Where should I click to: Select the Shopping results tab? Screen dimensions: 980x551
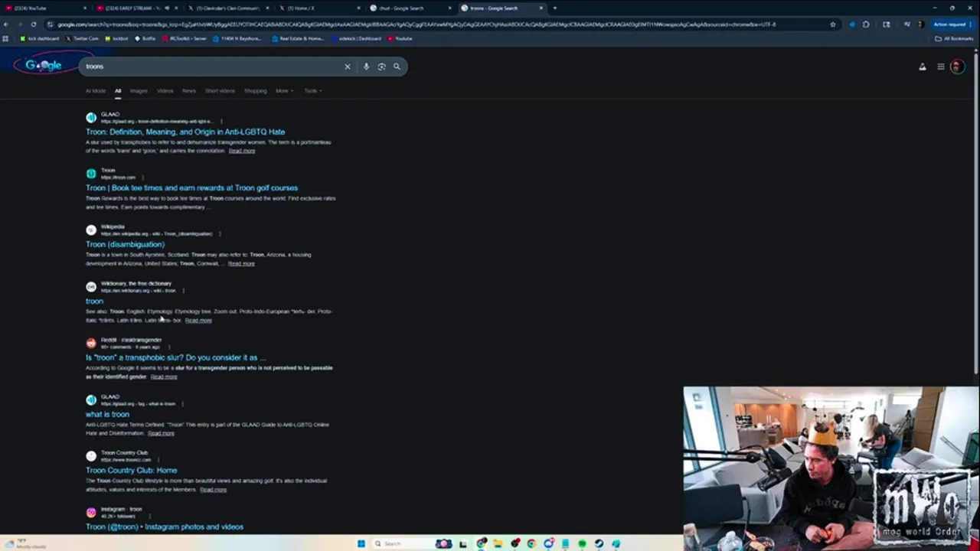pos(255,91)
